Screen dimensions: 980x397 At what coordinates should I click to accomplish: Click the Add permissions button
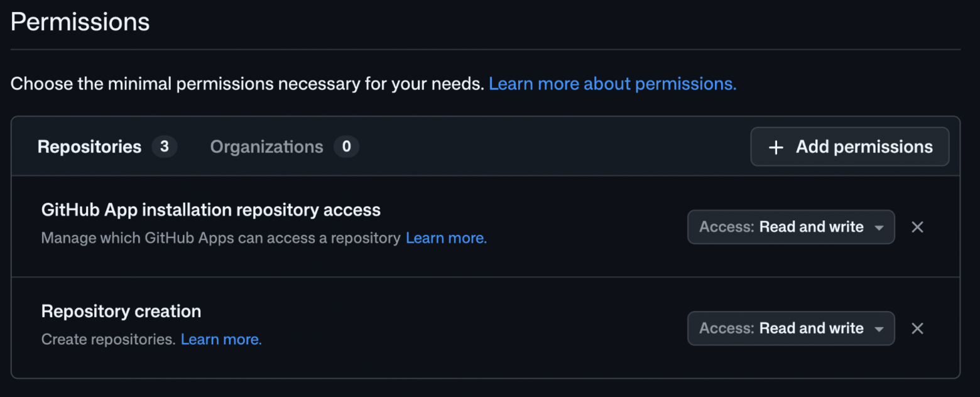849,146
